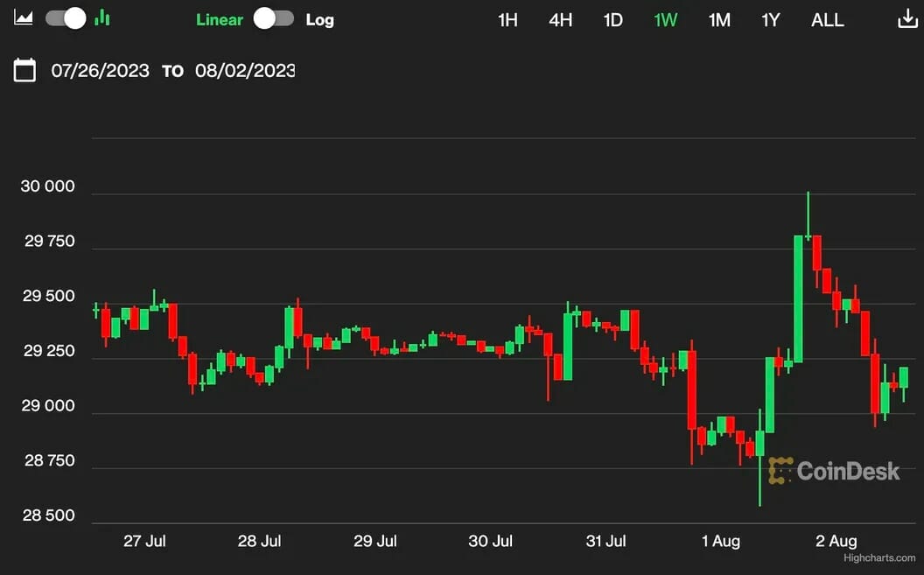Click the CoinDesk logo watermark
924x575 pixels.
pos(834,471)
